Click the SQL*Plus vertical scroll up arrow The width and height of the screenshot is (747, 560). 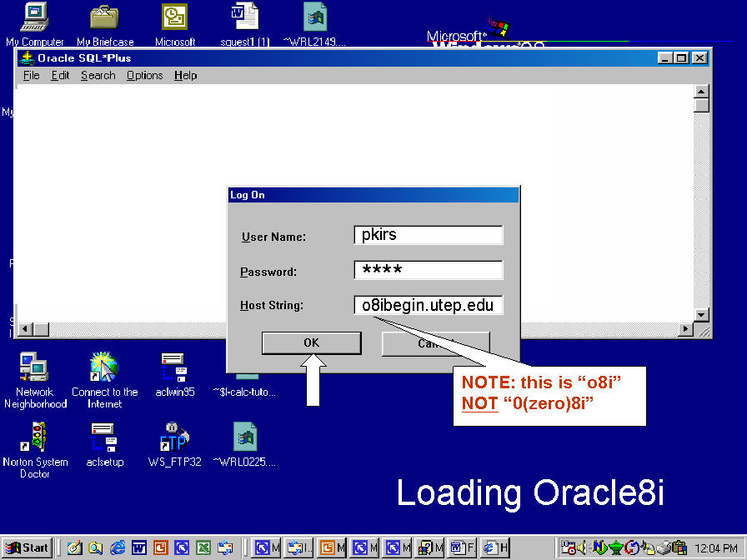point(701,91)
